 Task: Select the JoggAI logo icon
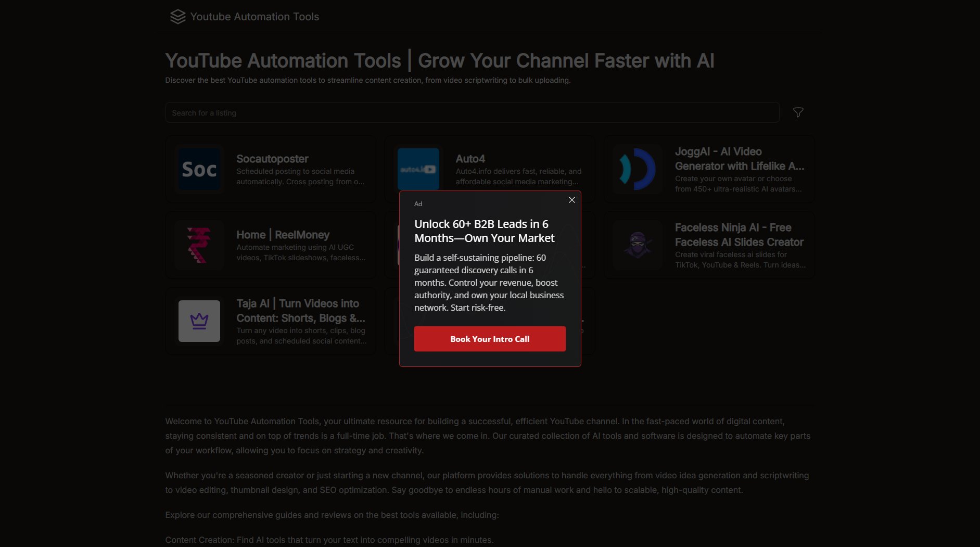click(x=637, y=169)
